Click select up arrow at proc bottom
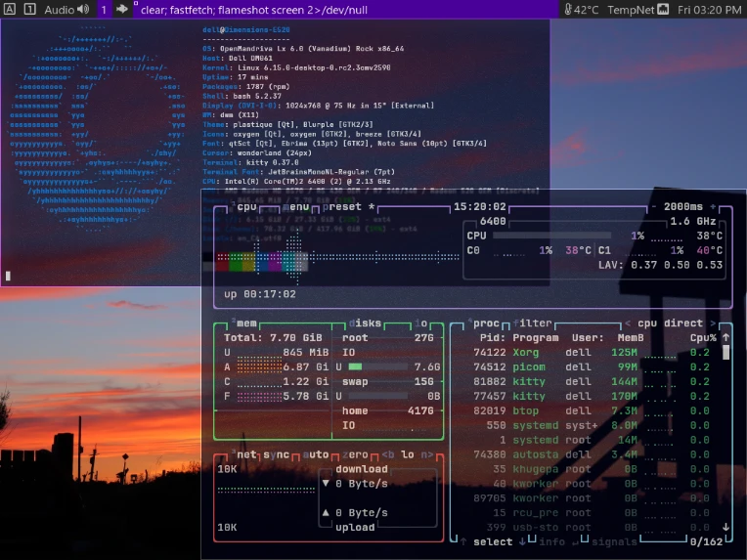Screen dimensions: 747x560 pos(463,541)
